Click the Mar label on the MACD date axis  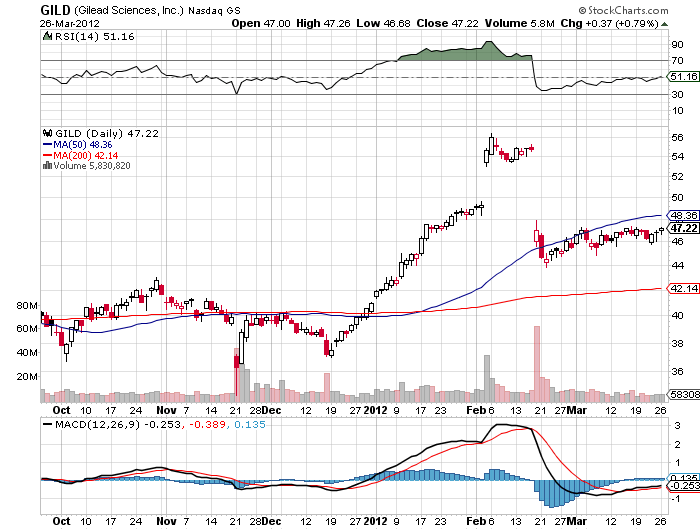(577, 521)
